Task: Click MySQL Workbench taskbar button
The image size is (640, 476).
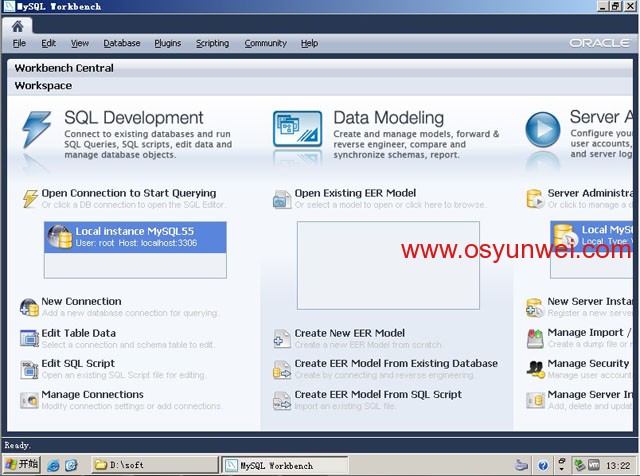Action: pyautogui.click(x=285, y=465)
